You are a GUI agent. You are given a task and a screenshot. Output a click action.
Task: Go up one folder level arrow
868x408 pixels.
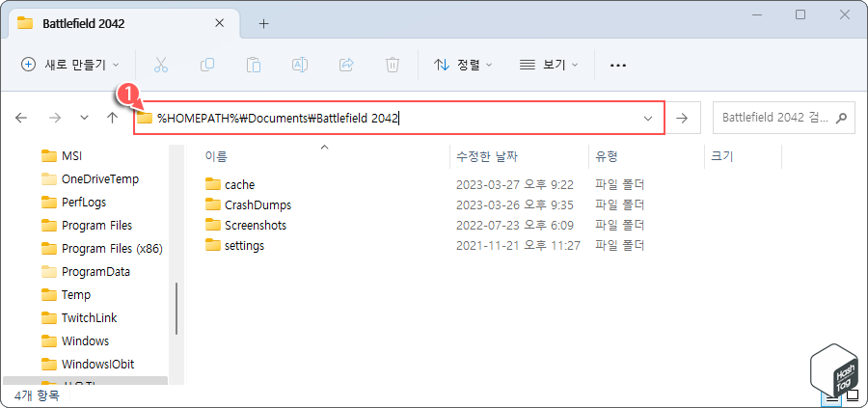[113, 118]
